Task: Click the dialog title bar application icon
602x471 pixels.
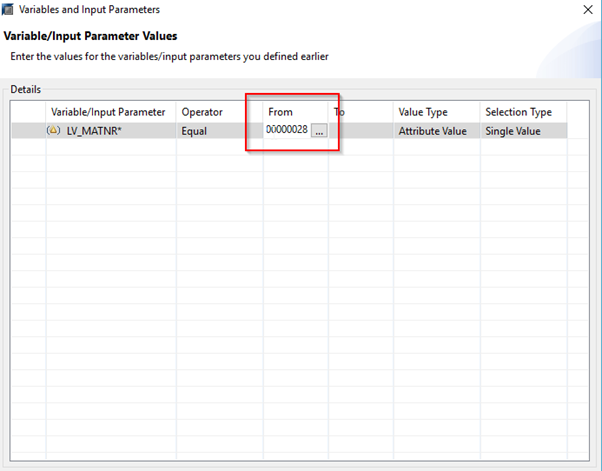Action: tap(7, 9)
